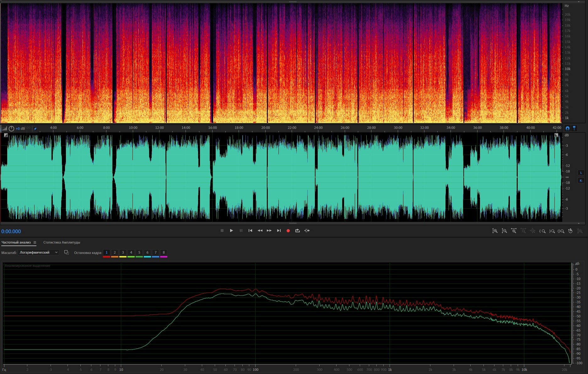Screen dimensions: 588x374
Task: Toggle Loop Playback button
Action: [298, 231]
